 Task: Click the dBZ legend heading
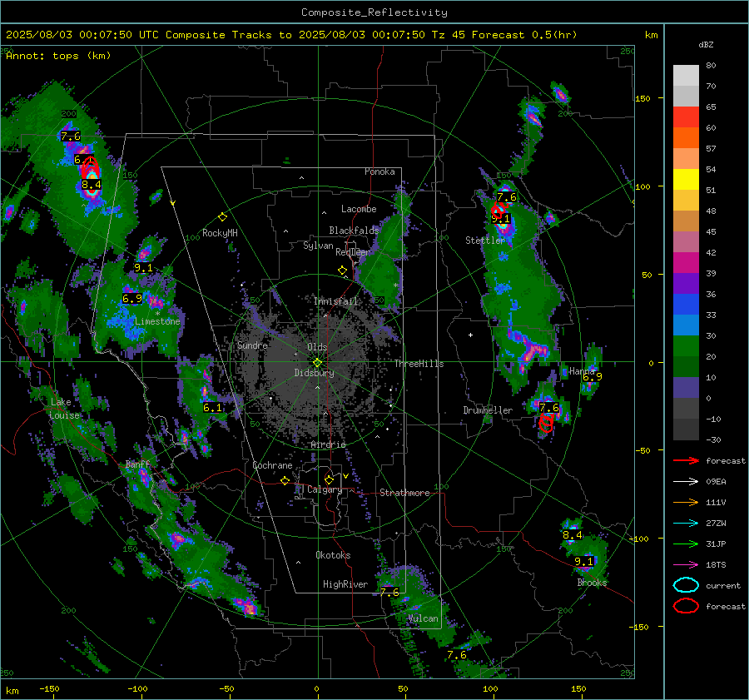pos(706,44)
